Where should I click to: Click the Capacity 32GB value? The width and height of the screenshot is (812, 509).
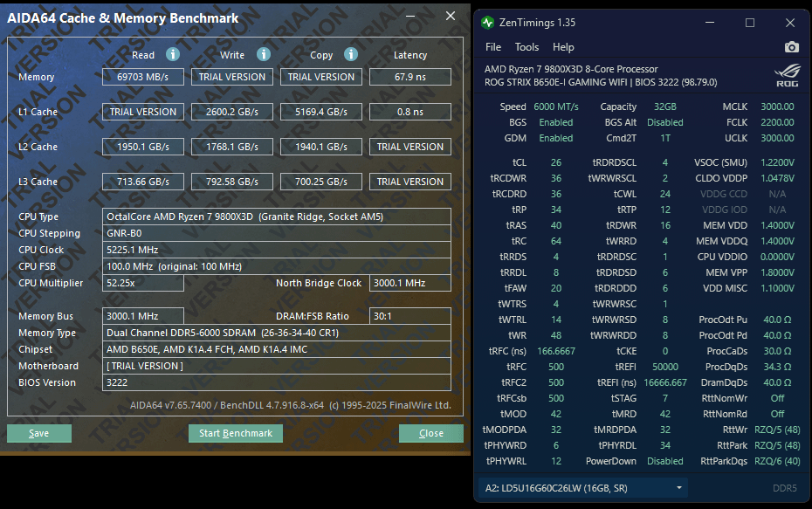point(665,107)
